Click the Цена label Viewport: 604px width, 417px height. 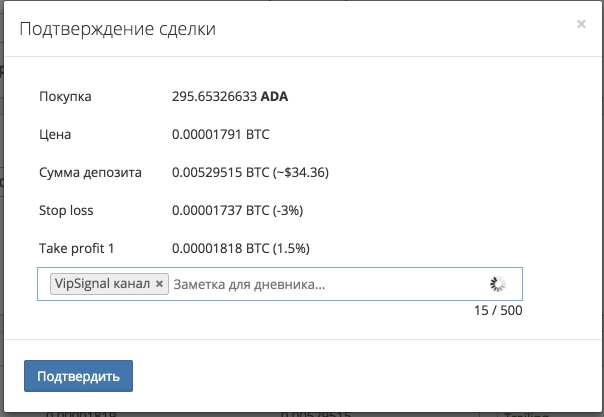pos(55,134)
